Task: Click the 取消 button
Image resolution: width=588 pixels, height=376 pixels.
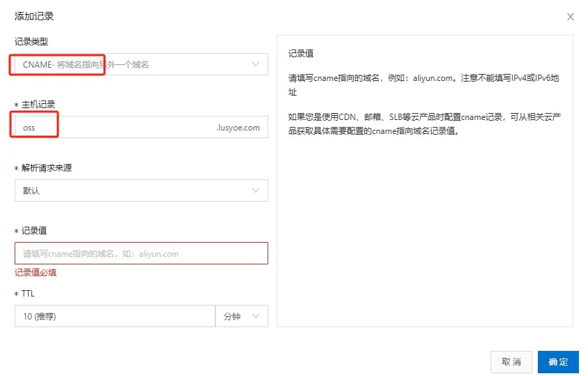Action: 511,362
